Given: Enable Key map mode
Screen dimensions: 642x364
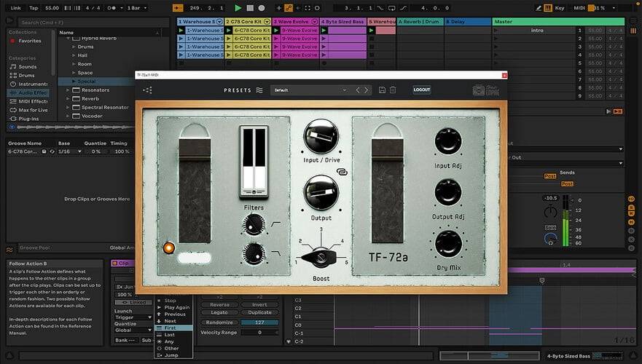Looking at the screenshot, I should tap(560, 8).
